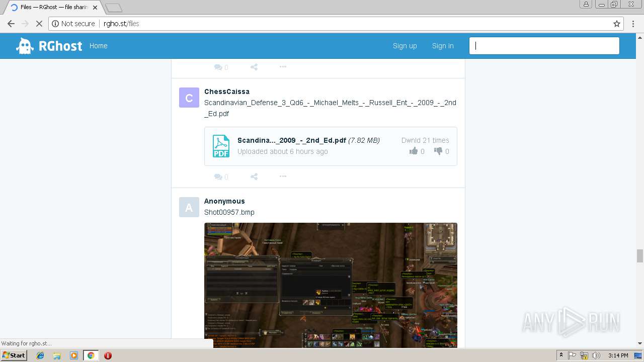This screenshot has height=362, width=644.
Task: Click comments icon under ChessCaissa post
Action: point(221,176)
